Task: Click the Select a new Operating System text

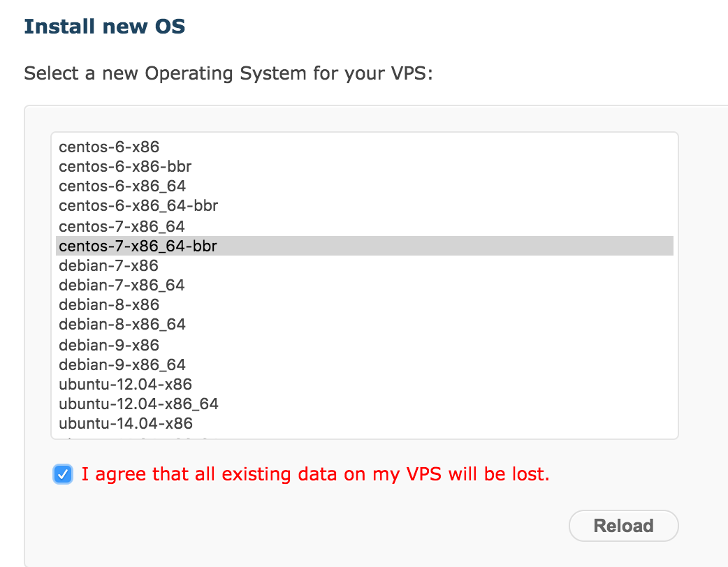Action: click(228, 73)
